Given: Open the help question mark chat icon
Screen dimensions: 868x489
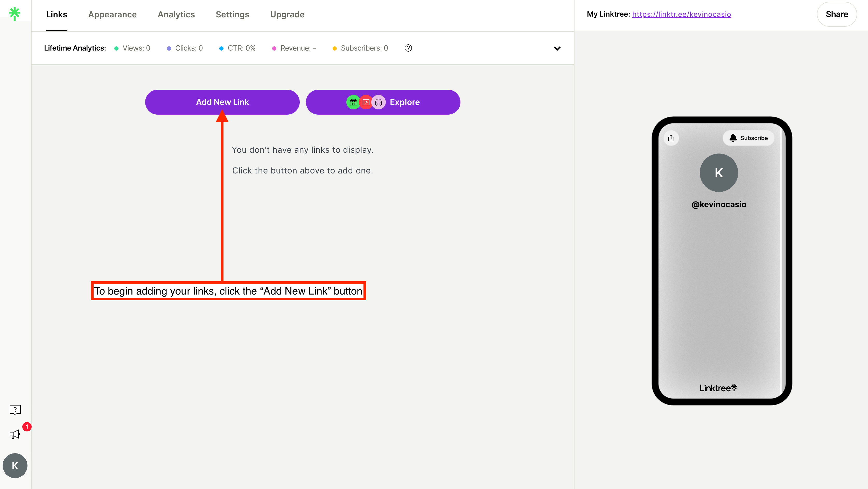Looking at the screenshot, I should tap(15, 409).
